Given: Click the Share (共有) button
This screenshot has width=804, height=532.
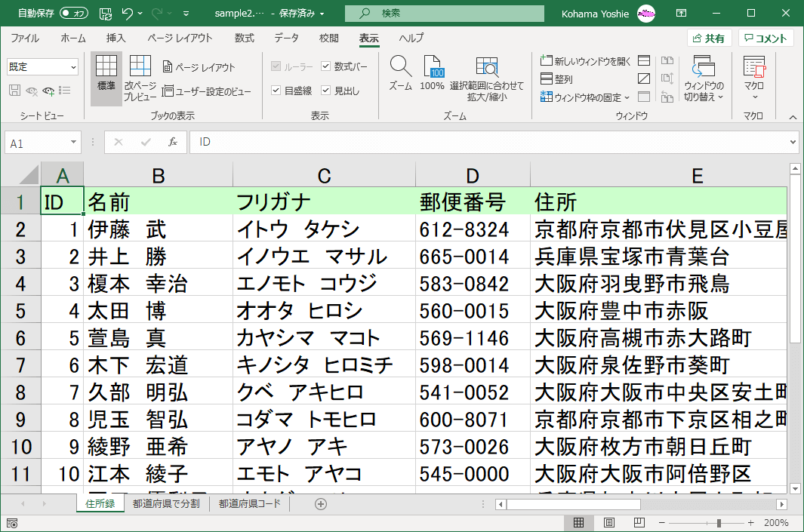Looking at the screenshot, I should pos(709,38).
